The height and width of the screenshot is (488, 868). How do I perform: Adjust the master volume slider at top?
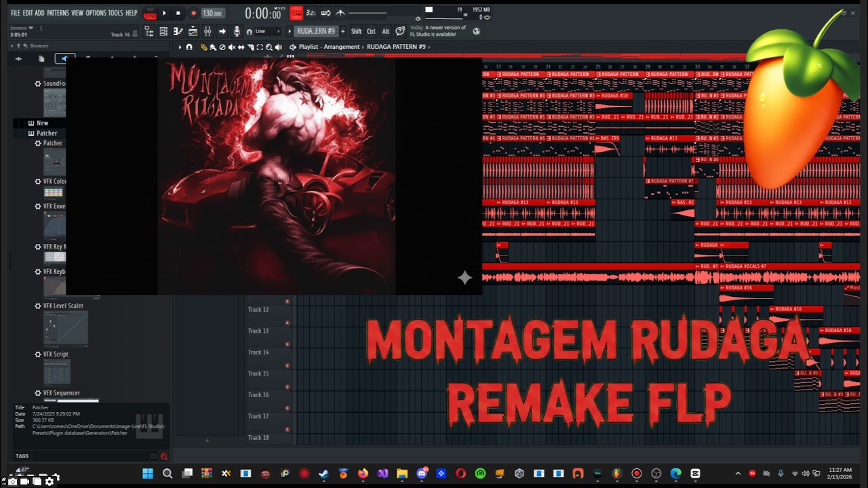(368, 13)
